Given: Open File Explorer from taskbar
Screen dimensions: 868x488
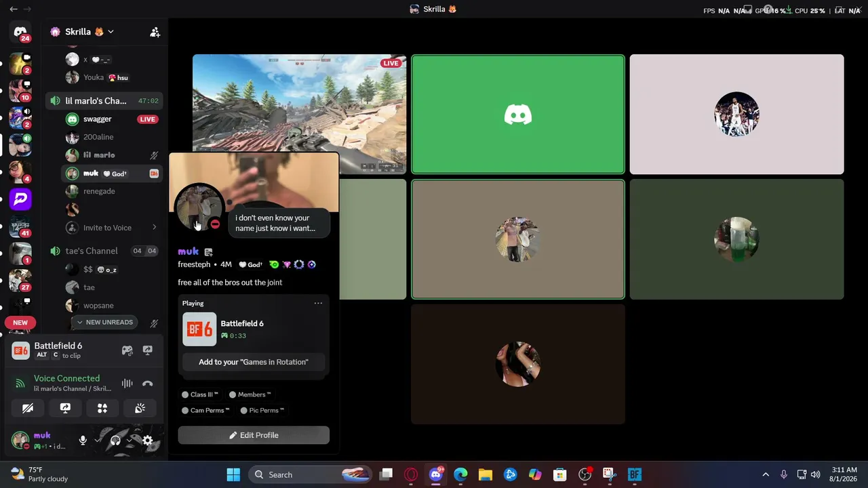Looking at the screenshot, I should pyautogui.click(x=485, y=474).
